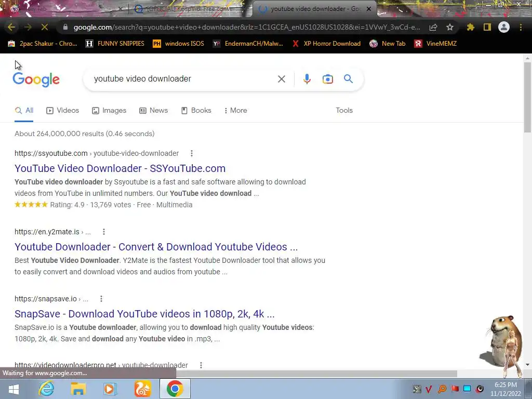Click the orange magnifier tray icon
This screenshot has width=532, height=399.
pos(442,389)
